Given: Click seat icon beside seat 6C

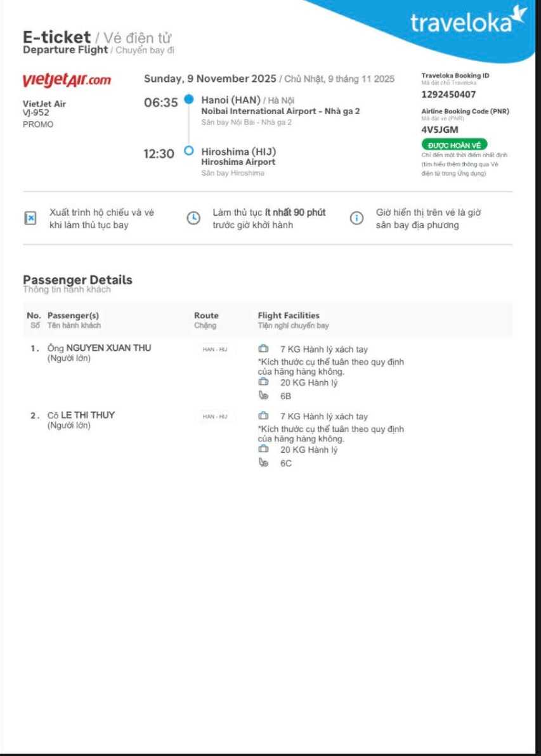Looking at the screenshot, I should click(263, 463).
